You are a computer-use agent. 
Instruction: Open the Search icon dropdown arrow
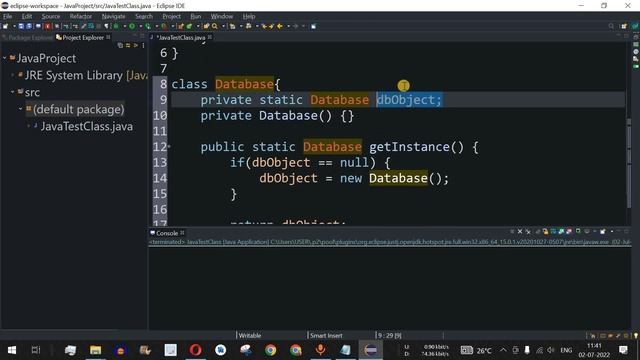223,26
